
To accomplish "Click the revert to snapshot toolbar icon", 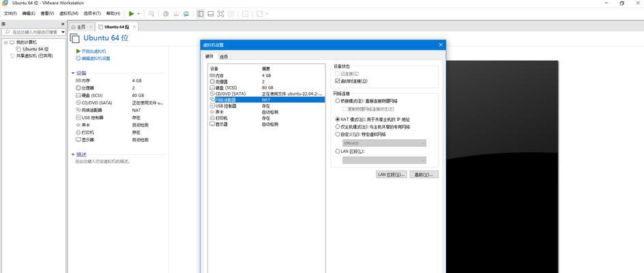I will (x=176, y=14).
